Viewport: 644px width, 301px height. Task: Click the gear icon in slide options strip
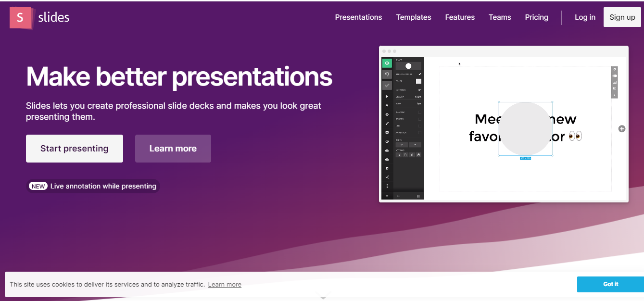pyautogui.click(x=615, y=69)
